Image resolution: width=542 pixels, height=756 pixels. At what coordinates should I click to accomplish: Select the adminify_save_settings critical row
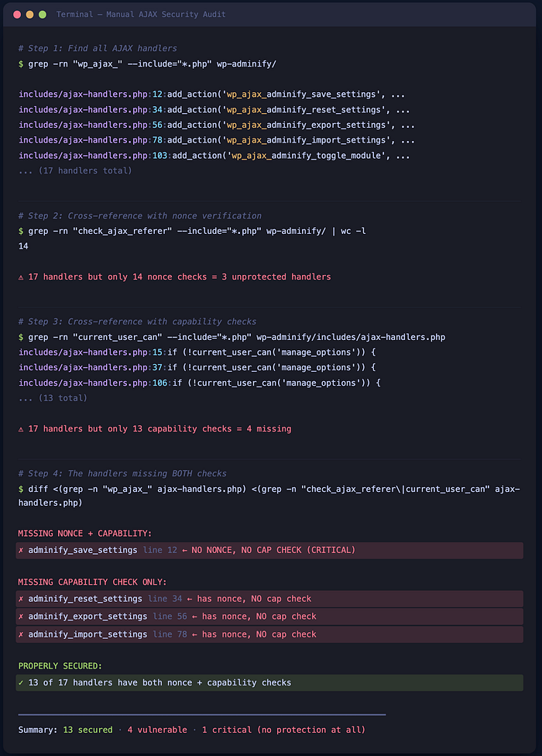(269, 550)
